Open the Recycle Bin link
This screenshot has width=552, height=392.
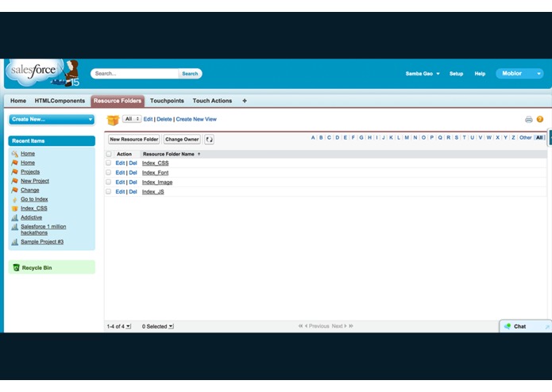[x=37, y=268]
